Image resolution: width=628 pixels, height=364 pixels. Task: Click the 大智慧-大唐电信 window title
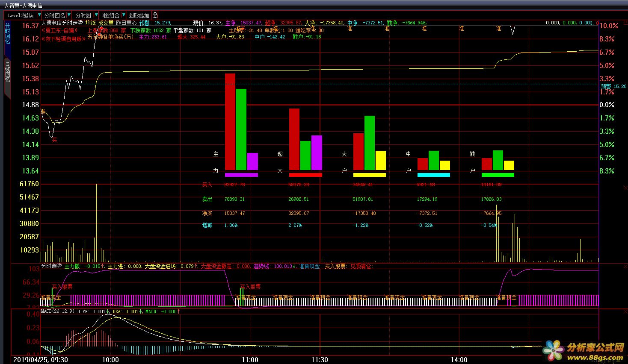(x=23, y=6)
